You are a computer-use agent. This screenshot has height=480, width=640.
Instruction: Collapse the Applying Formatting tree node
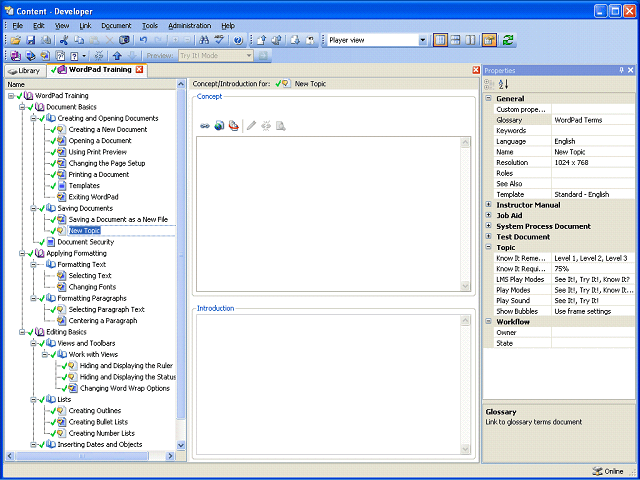tap(22, 253)
